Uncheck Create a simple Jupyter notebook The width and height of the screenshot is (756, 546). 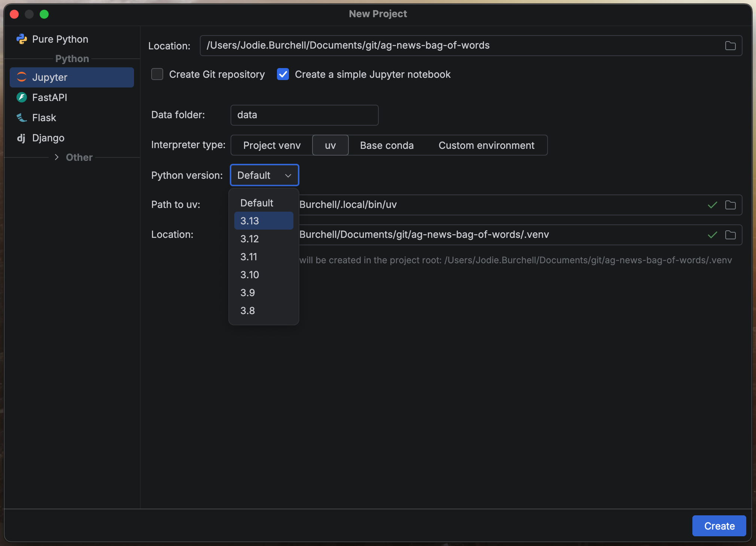point(283,74)
